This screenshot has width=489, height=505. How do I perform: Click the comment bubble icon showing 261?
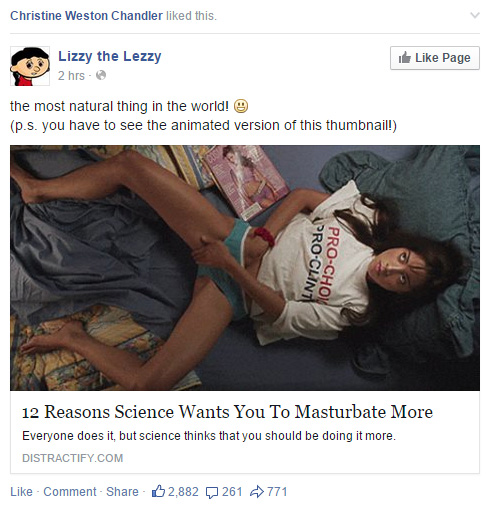coord(212,492)
